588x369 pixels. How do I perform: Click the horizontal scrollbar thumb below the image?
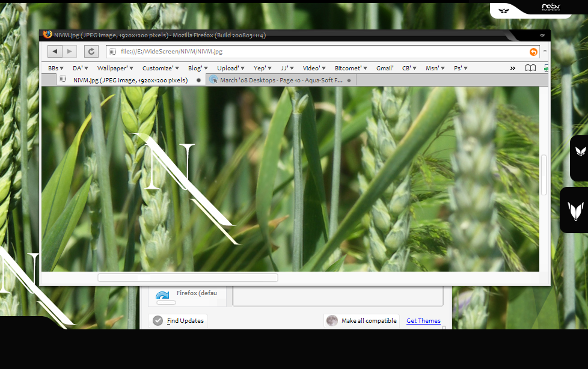188,278
